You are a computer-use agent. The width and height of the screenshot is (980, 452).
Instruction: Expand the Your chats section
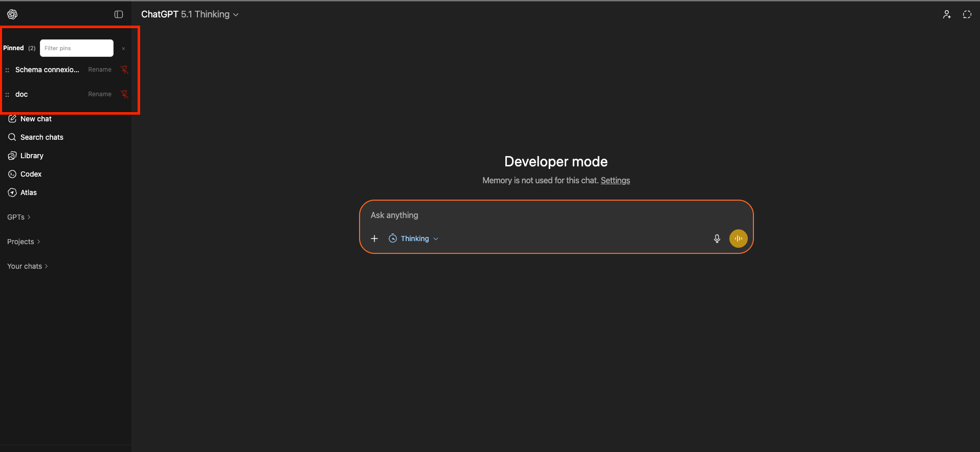[28, 266]
